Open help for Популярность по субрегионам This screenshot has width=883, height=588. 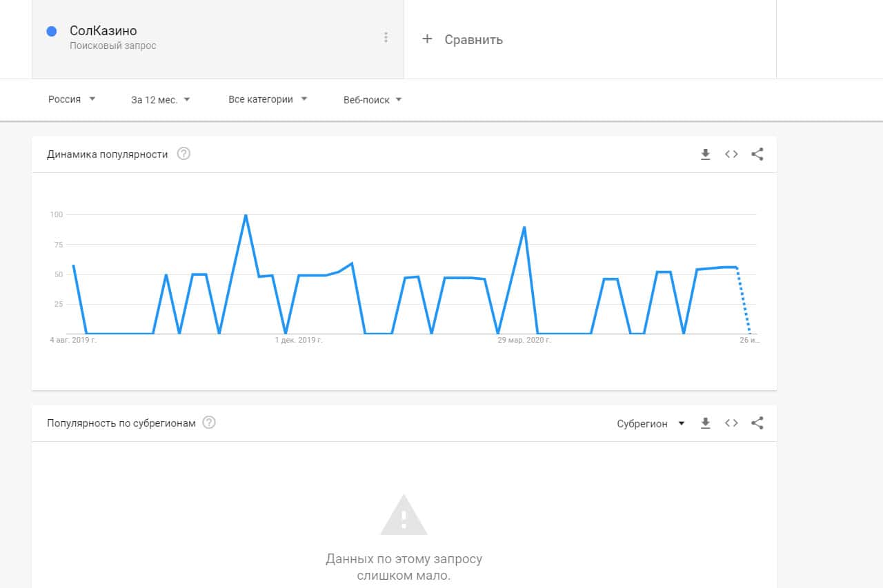(209, 423)
